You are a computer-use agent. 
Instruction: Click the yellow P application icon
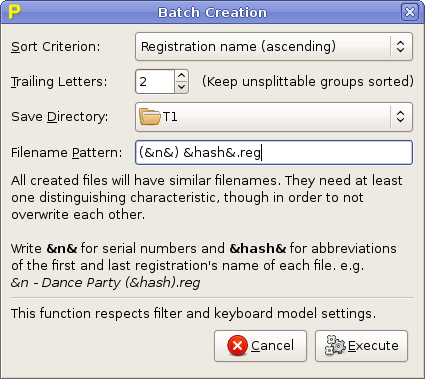(14, 11)
